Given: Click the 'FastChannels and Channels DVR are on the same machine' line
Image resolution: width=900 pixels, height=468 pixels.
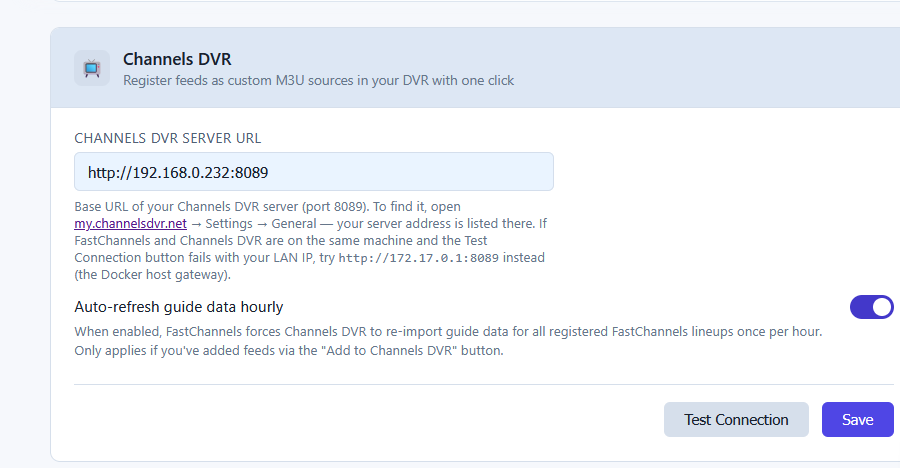Looking at the screenshot, I should coord(281,241).
